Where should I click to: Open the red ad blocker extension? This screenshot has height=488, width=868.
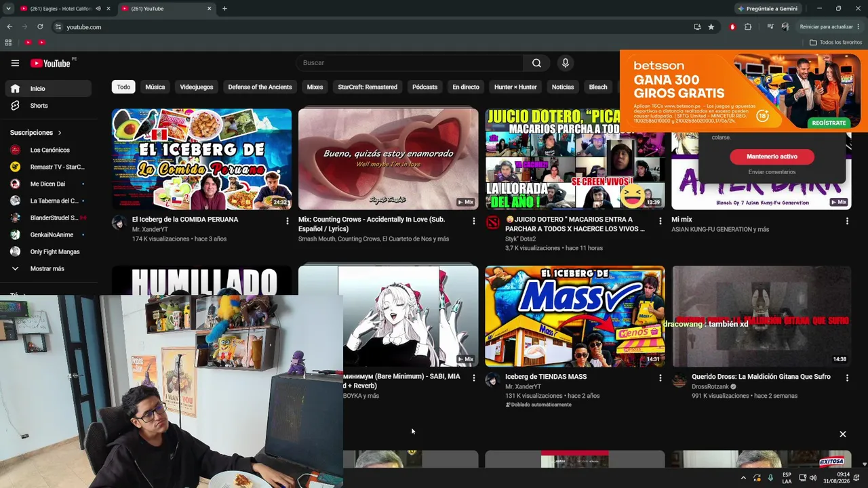coord(732,27)
